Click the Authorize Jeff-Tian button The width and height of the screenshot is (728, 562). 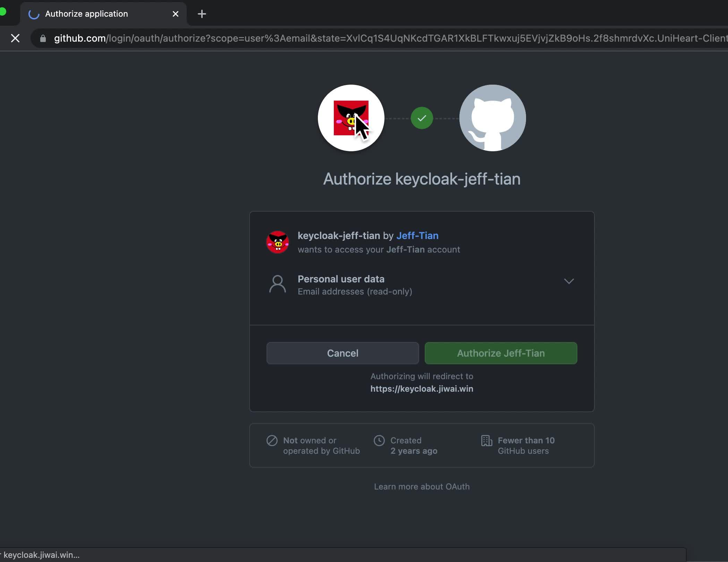[501, 353]
